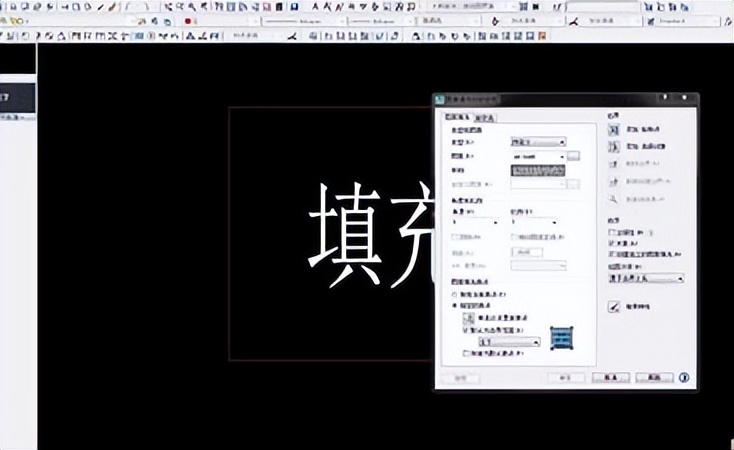Click the Spacing input field
734x450 pixels.
[527, 252]
